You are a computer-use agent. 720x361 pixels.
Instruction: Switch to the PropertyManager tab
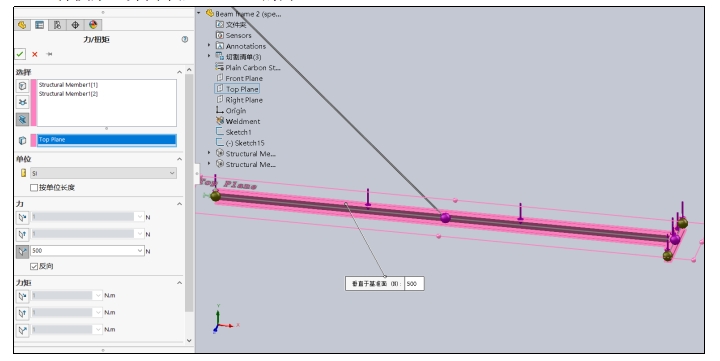pos(39,25)
